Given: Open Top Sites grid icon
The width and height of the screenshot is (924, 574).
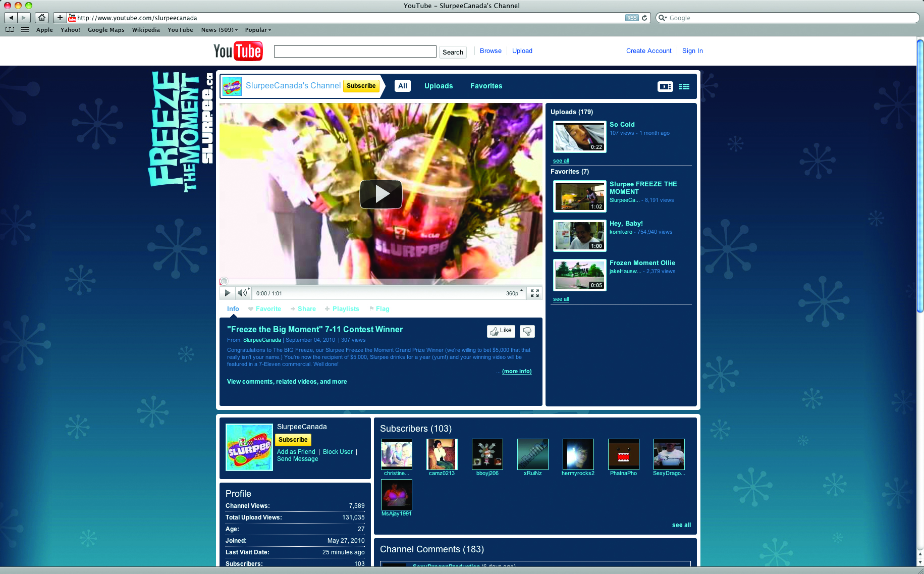Looking at the screenshot, I should click(x=25, y=30).
